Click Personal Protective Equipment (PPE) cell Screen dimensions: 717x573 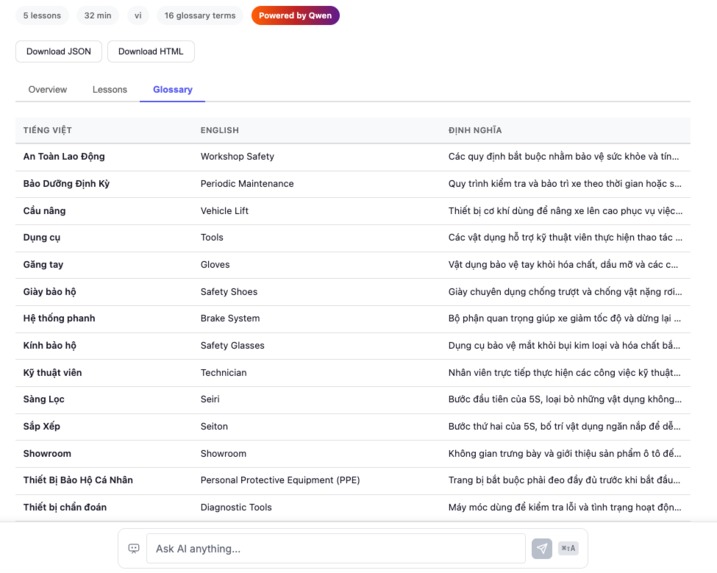(280, 480)
